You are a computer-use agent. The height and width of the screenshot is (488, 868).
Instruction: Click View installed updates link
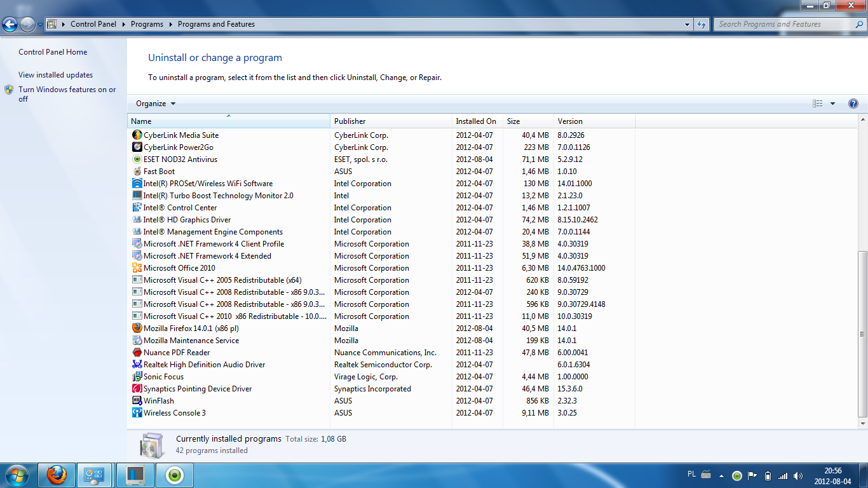[55, 75]
